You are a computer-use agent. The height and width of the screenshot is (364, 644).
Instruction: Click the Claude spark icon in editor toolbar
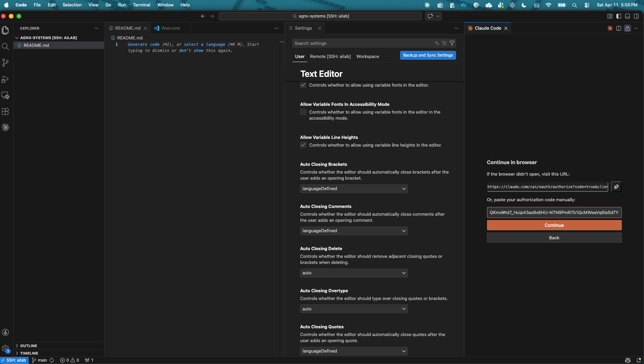[610, 28]
